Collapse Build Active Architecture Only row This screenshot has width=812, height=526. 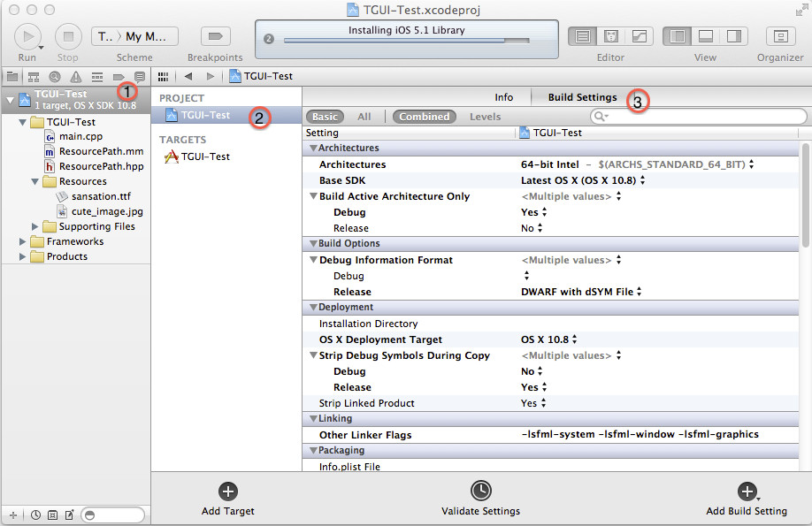pyautogui.click(x=313, y=197)
